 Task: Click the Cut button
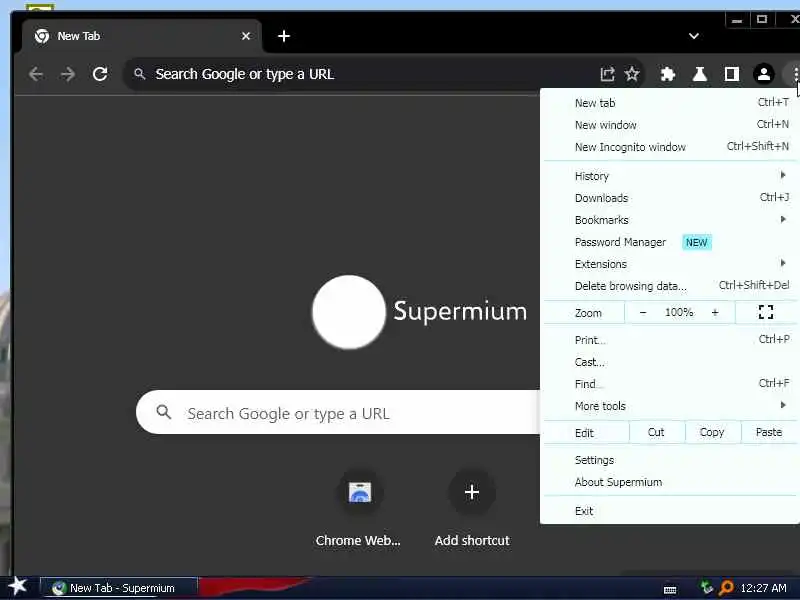656,433
